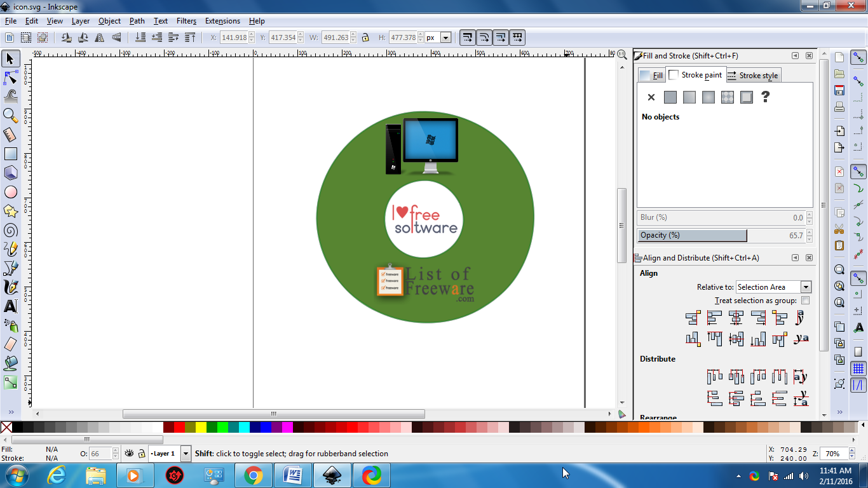Toggle layer visibility eye icon
Screen dimensions: 868x488
click(x=130, y=453)
